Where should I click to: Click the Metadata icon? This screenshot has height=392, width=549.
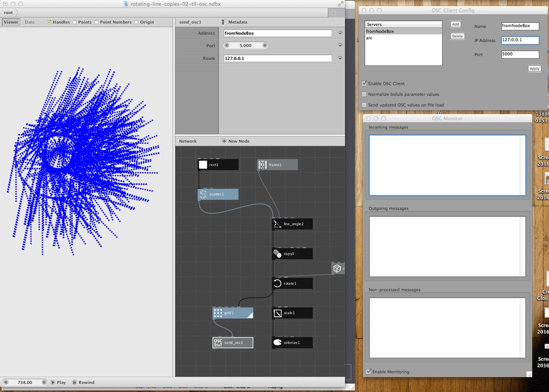click(x=224, y=22)
